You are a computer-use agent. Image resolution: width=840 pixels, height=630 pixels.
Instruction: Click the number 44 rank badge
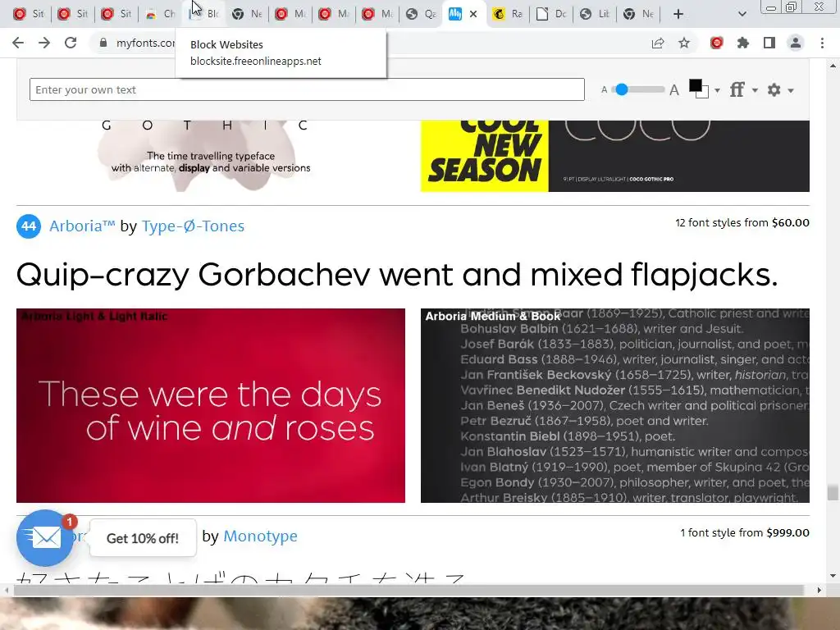click(x=29, y=226)
